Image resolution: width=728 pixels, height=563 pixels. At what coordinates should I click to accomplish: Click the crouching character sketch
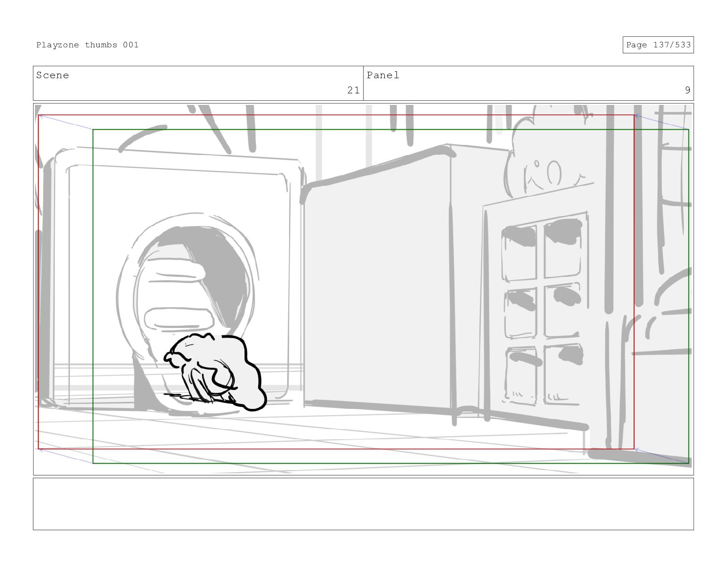pos(215,372)
